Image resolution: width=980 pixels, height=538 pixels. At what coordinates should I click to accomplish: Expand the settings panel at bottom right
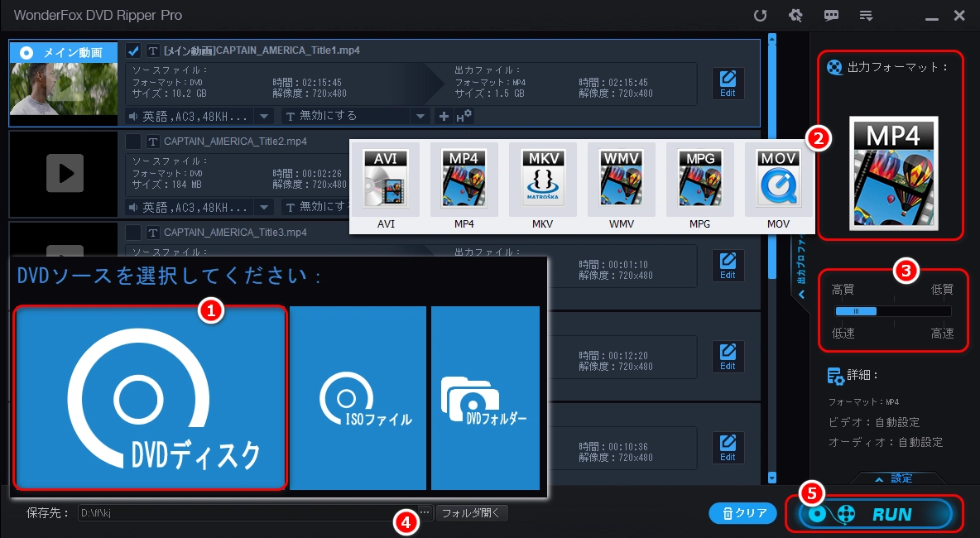894,478
